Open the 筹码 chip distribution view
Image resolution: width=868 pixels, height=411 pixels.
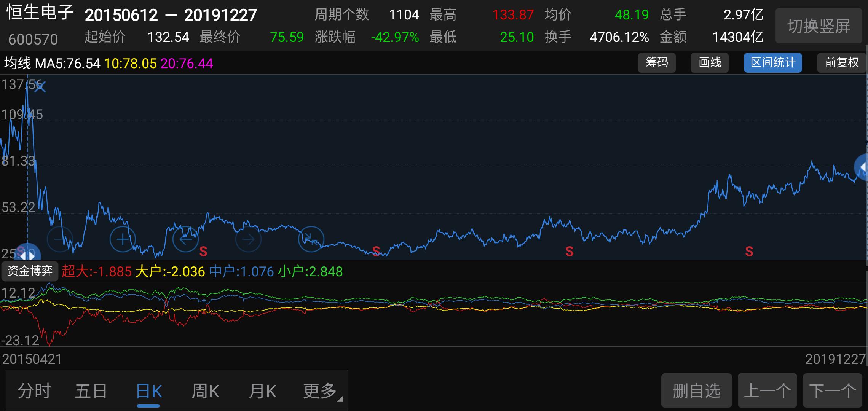coord(657,62)
